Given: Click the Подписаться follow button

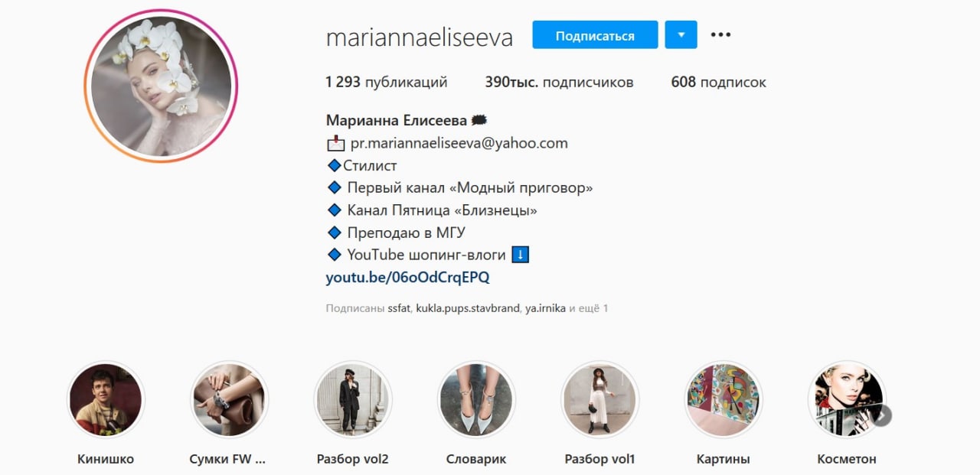Looking at the screenshot, I should click(595, 35).
